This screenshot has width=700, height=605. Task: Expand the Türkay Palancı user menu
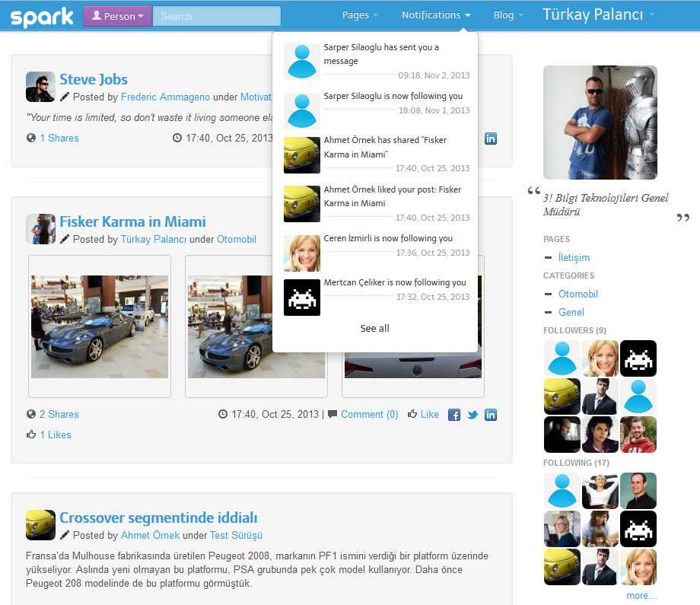[598, 14]
